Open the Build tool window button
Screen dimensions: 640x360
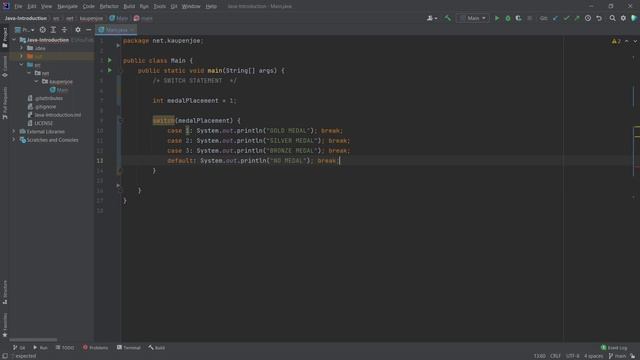coord(157,348)
